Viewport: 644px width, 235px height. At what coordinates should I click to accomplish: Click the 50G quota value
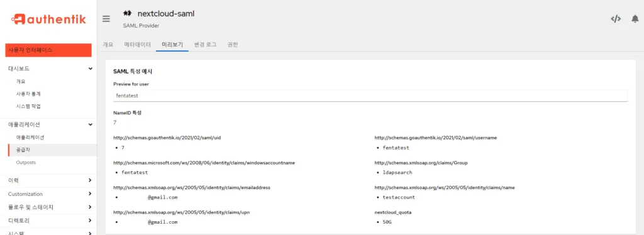387,222
